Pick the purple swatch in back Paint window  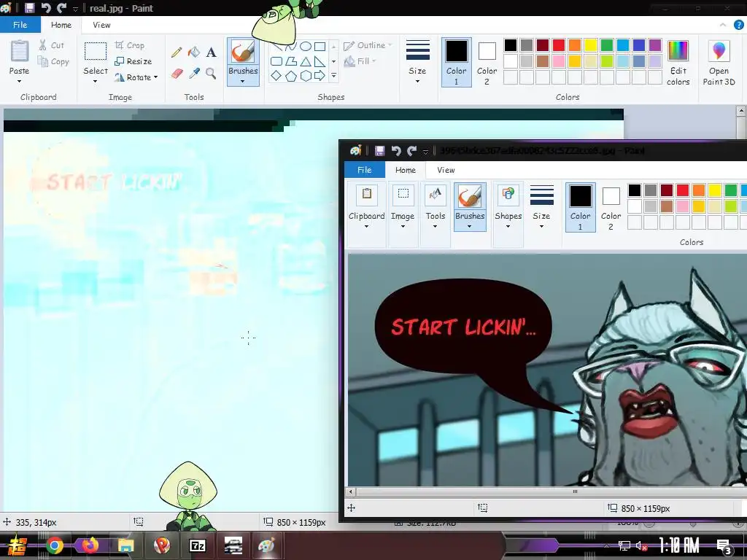(x=655, y=45)
